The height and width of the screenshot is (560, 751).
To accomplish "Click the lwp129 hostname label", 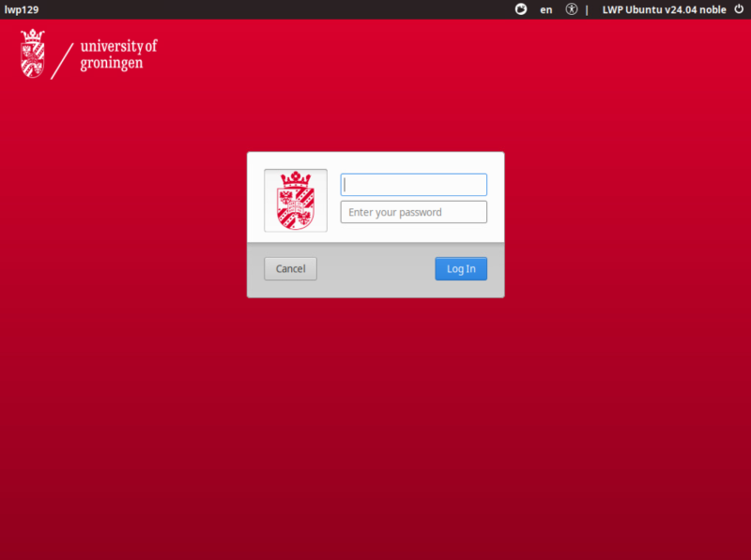I will click(22, 9).
